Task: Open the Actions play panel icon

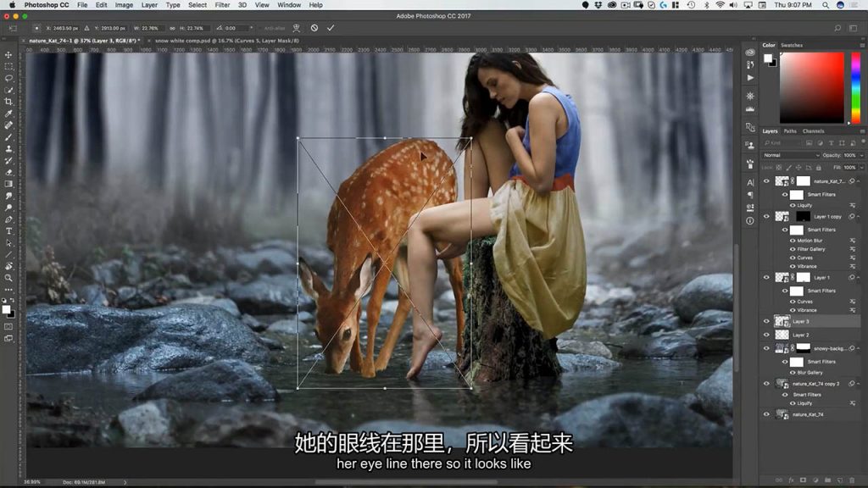Action: click(750, 78)
